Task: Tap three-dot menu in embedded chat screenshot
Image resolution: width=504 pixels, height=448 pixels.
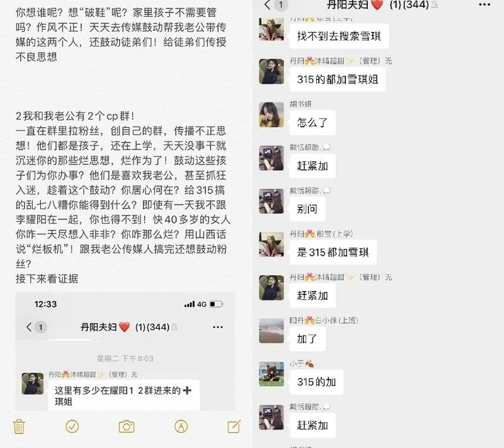Action: tap(217, 327)
